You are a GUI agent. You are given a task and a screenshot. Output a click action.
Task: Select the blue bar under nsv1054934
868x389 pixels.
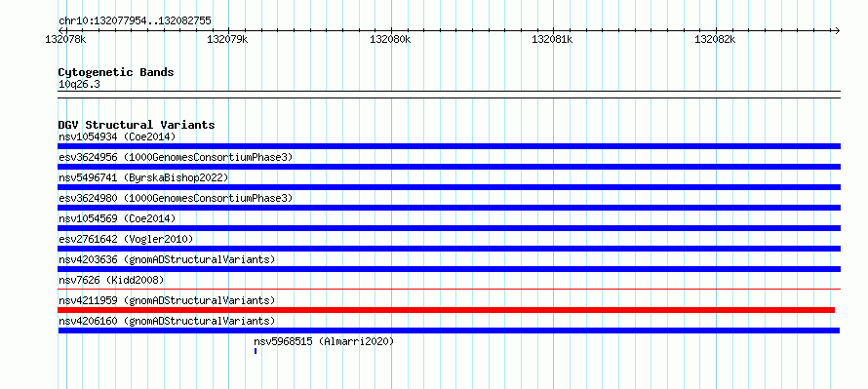[449, 146]
